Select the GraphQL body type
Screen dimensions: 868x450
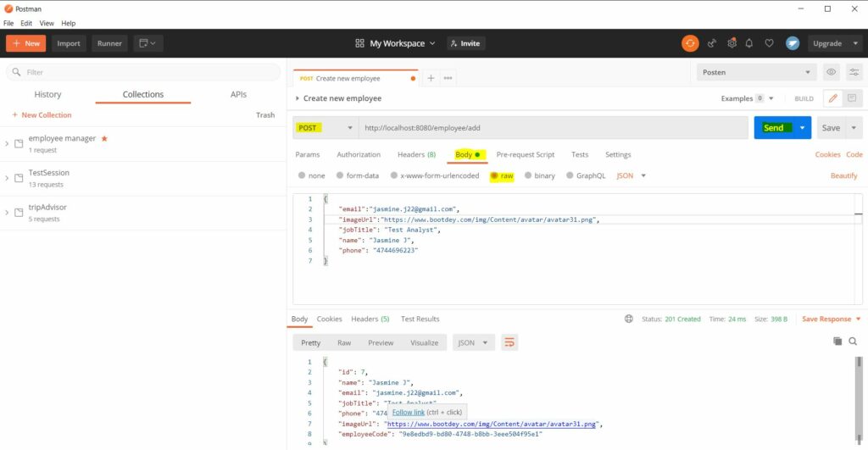pos(570,175)
